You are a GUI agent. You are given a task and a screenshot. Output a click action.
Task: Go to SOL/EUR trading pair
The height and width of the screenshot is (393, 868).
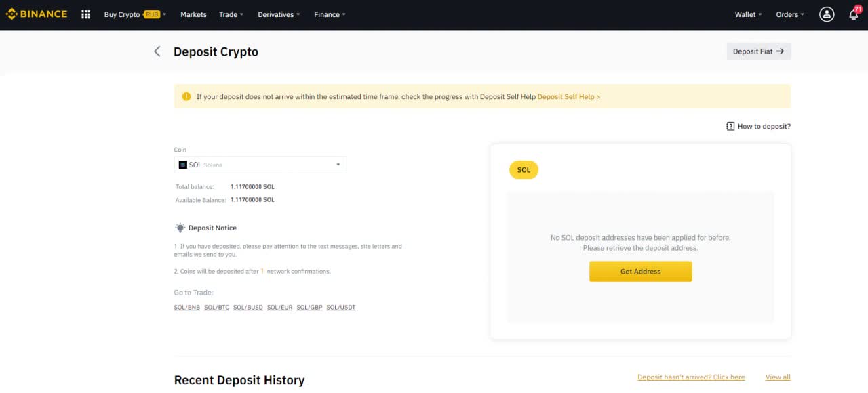(x=280, y=307)
